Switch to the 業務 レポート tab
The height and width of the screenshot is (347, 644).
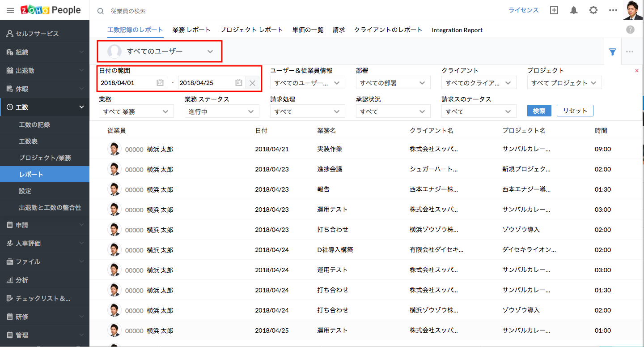(191, 30)
